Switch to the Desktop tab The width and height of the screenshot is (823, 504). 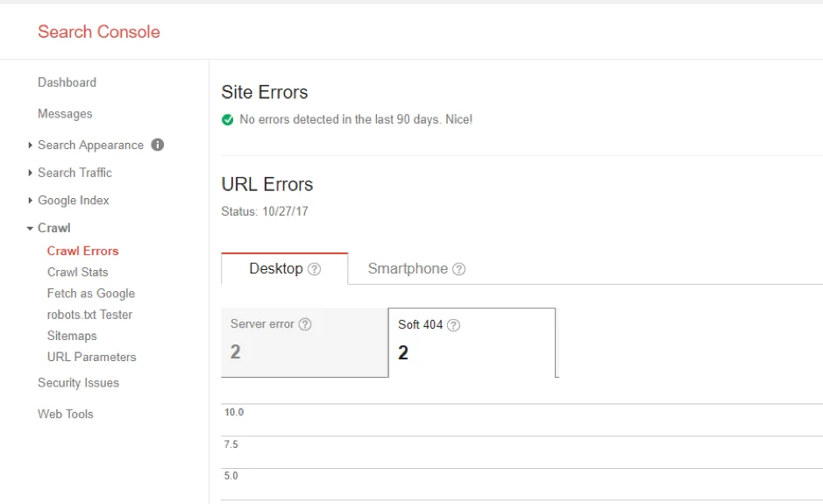[x=285, y=268]
